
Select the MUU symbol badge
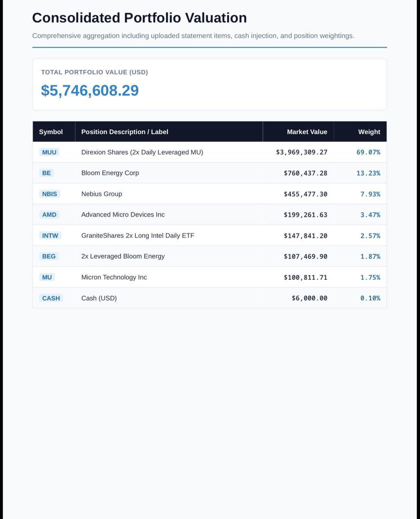click(x=49, y=152)
